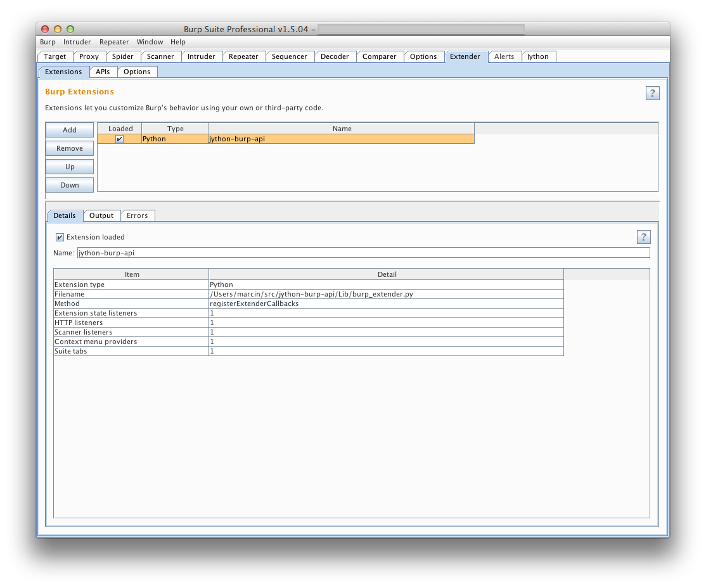706x588 pixels.
Task: Select the Python type cell in extensions table
Action: (175, 139)
